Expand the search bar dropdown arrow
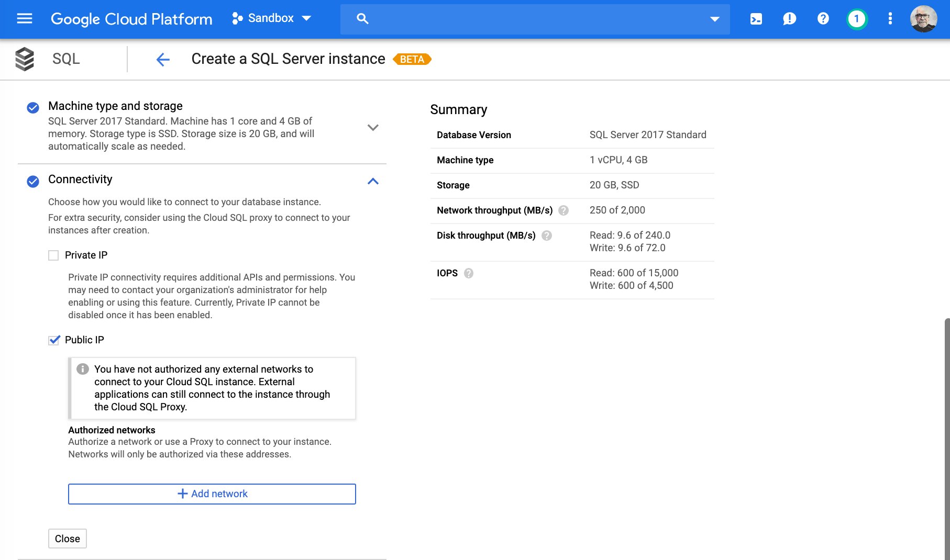 click(714, 19)
